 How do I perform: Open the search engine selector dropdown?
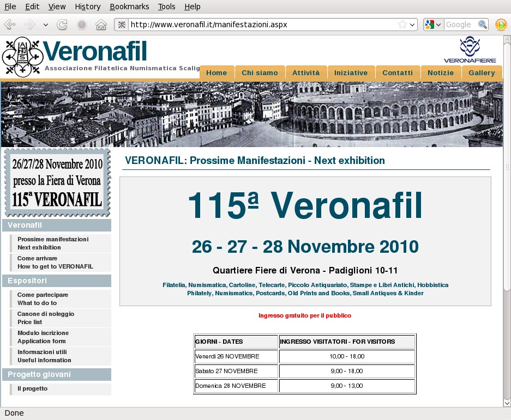pos(433,25)
